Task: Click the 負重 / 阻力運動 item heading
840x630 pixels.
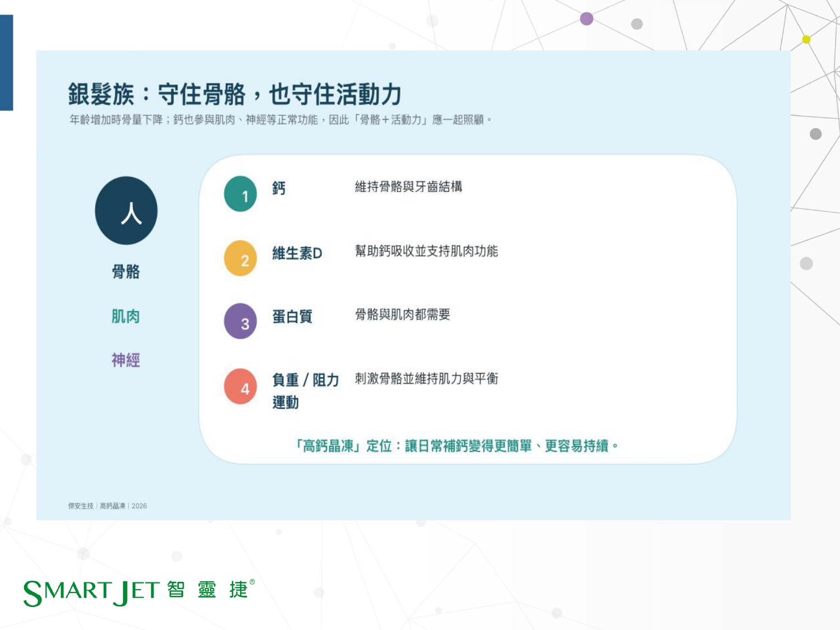Action: (x=306, y=391)
